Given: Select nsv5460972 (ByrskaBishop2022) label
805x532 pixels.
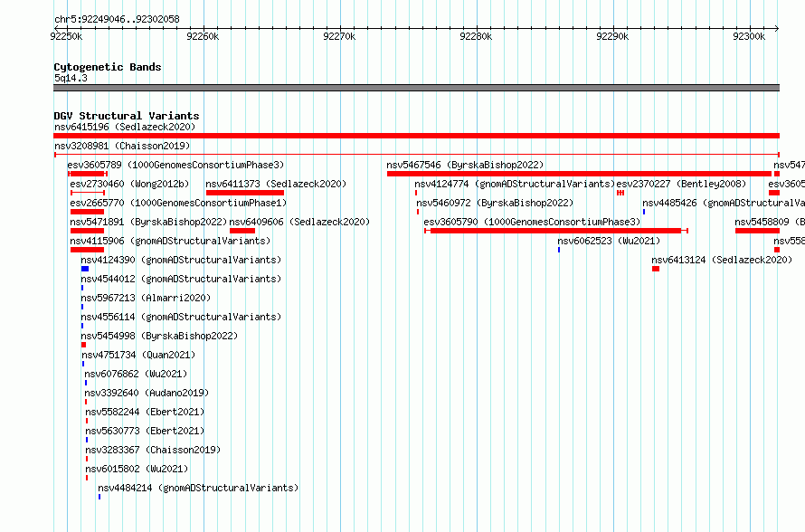Looking at the screenshot, I should pos(495,203).
